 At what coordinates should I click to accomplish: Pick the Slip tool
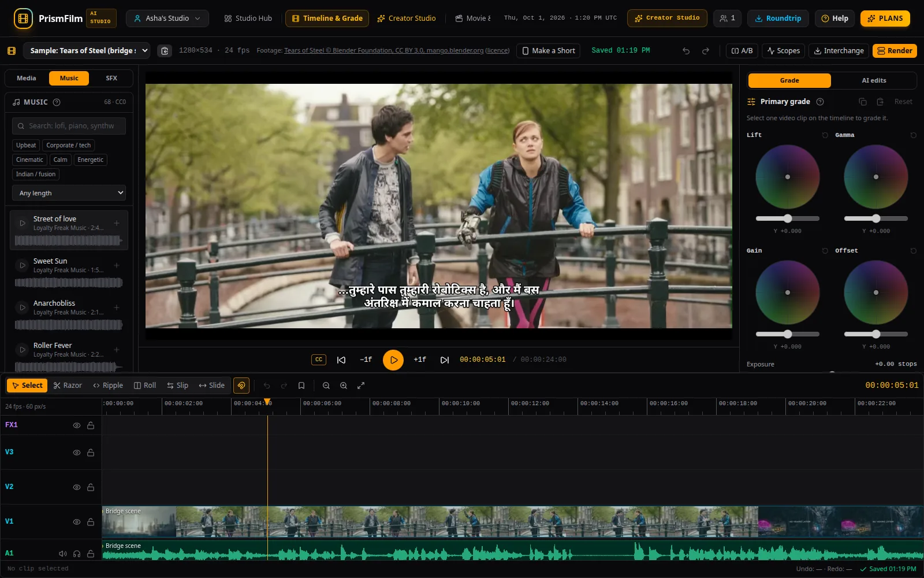tap(178, 386)
